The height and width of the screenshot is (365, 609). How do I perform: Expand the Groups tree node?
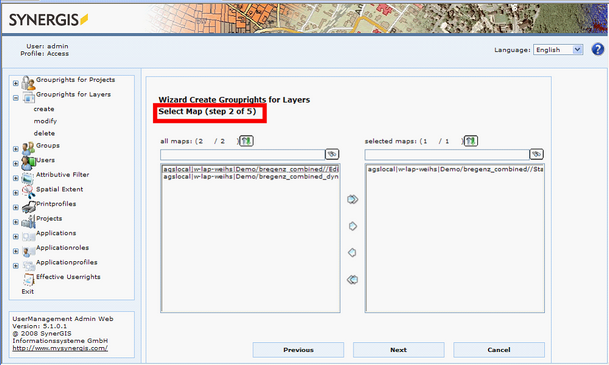16,149
